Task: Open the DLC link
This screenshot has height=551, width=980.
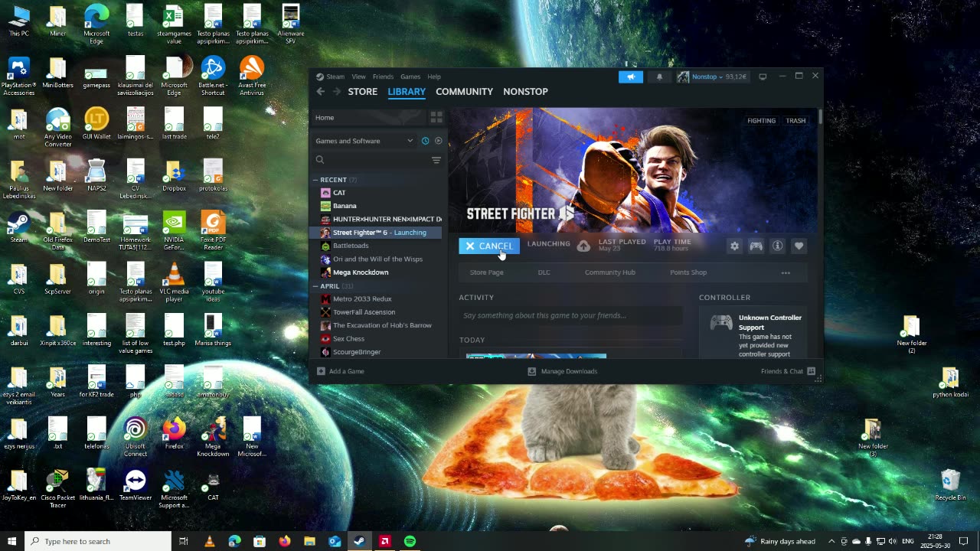Action: tap(544, 272)
